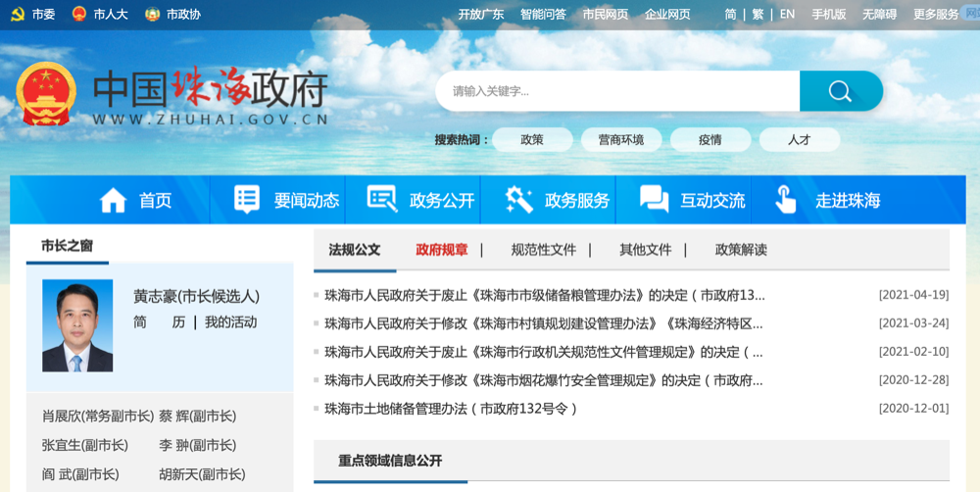This screenshot has height=492, width=980.
Task: Open 珠海市土地储备管理办法 article link
Action: pyautogui.click(x=451, y=409)
